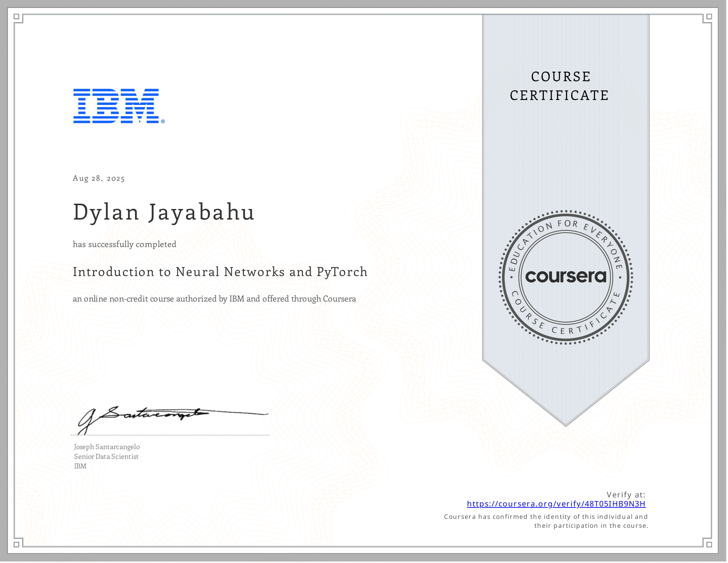Click the date 'Aug 28, 2025'
This screenshot has height=563, width=728.
pyautogui.click(x=99, y=179)
